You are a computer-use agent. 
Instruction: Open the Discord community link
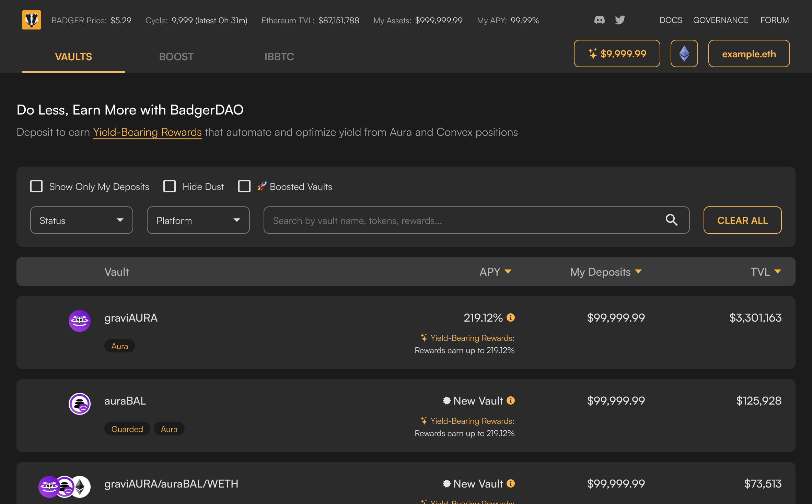click(600, 20)
